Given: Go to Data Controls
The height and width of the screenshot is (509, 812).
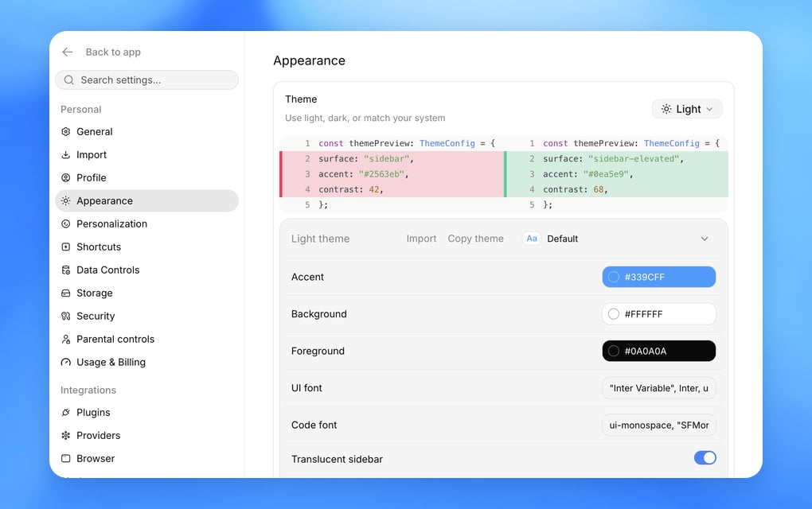Looking at the screenshot, I should 146,270.
